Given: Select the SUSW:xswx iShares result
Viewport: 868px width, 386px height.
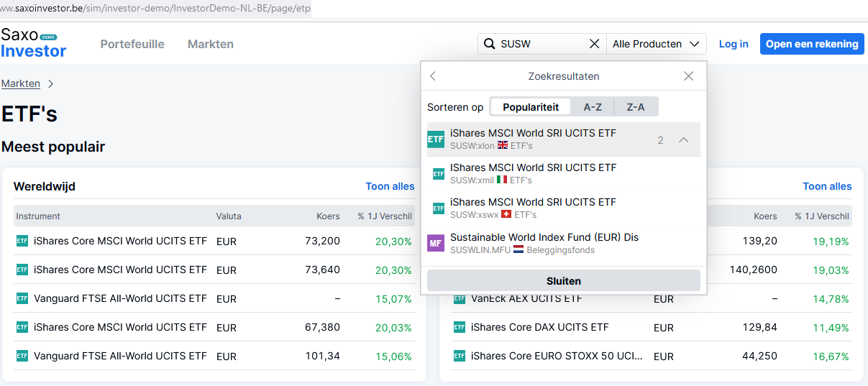Looking at the screenshot, I should tap(564, 208).
